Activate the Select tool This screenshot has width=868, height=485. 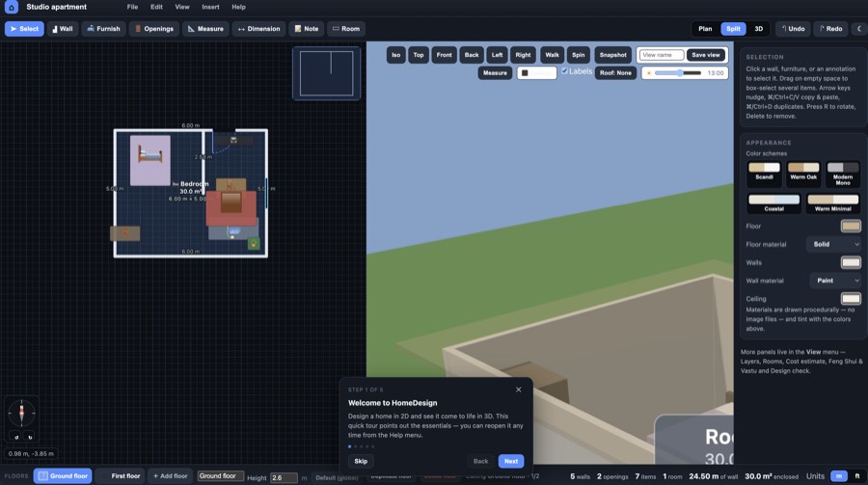24,29
